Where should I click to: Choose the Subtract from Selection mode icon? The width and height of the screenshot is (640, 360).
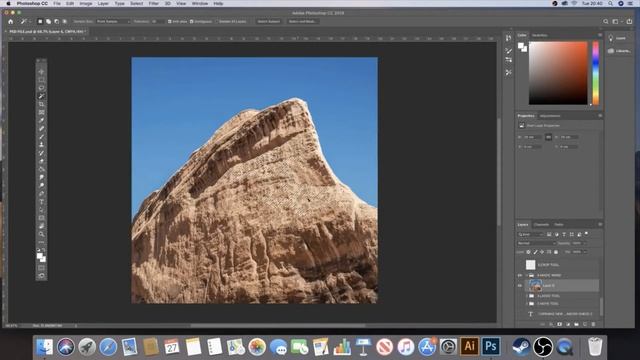point(56,21)
